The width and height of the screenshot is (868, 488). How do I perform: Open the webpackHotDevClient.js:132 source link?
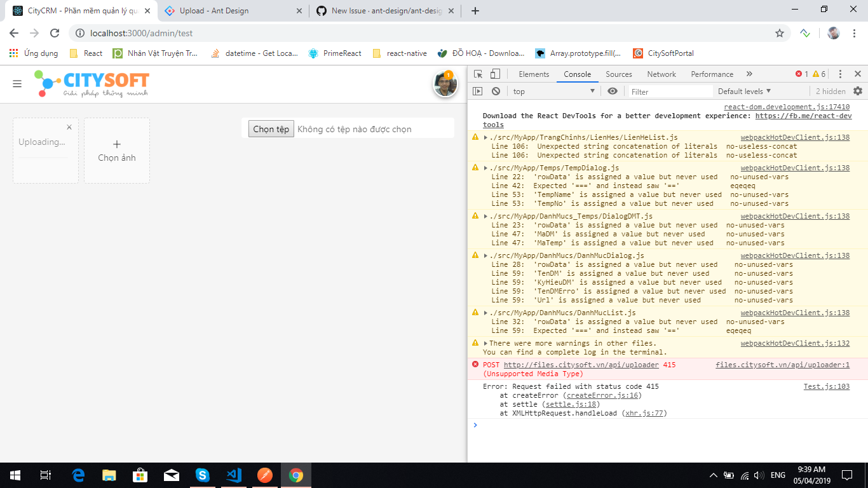tap(795, 343)
